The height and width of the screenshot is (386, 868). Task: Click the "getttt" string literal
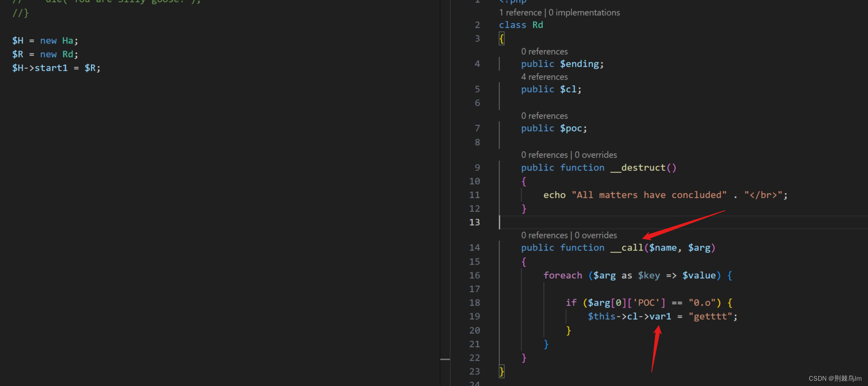[x=710, y=316]
